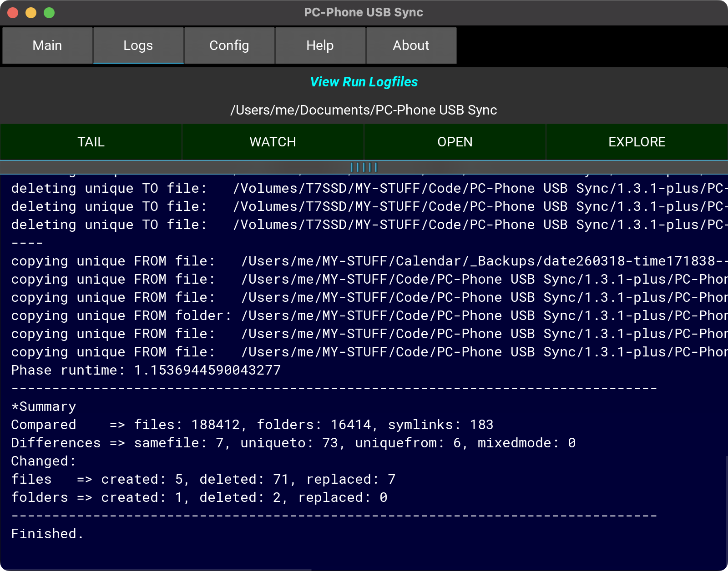
Task: Go to the Help tab
Action: [x=320, y=45]
